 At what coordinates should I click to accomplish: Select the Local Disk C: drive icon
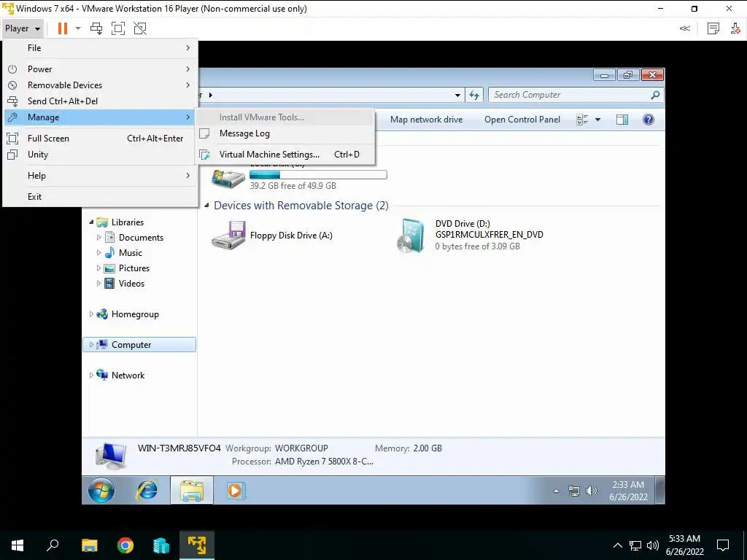[x=228, y=179]
